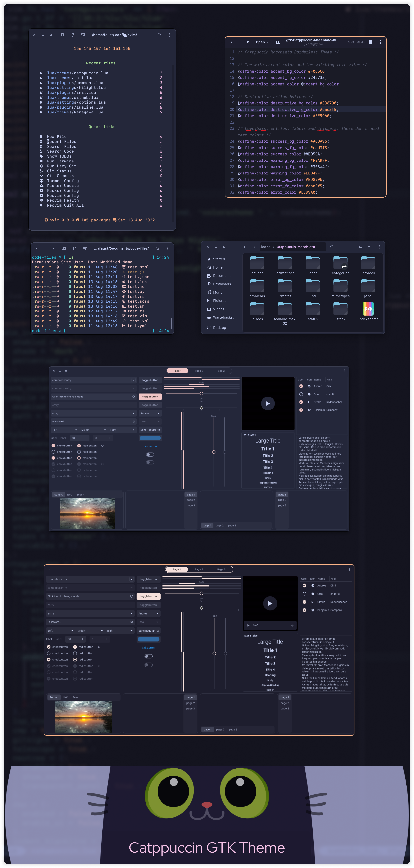Open NYC tab in orange-bordered widget window

tap(65, 697)
